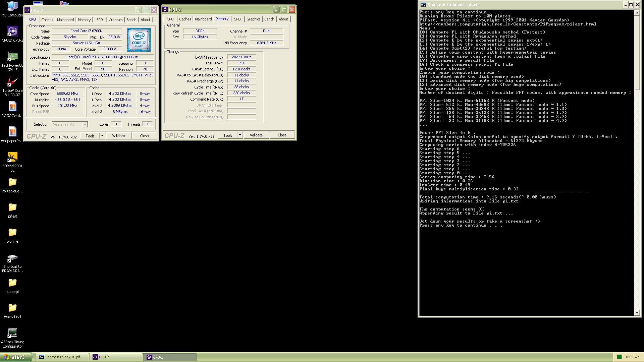The image size is (644, 362).
Task: Activate second CPU-Z taskbar button
Action: pos(170,357)
